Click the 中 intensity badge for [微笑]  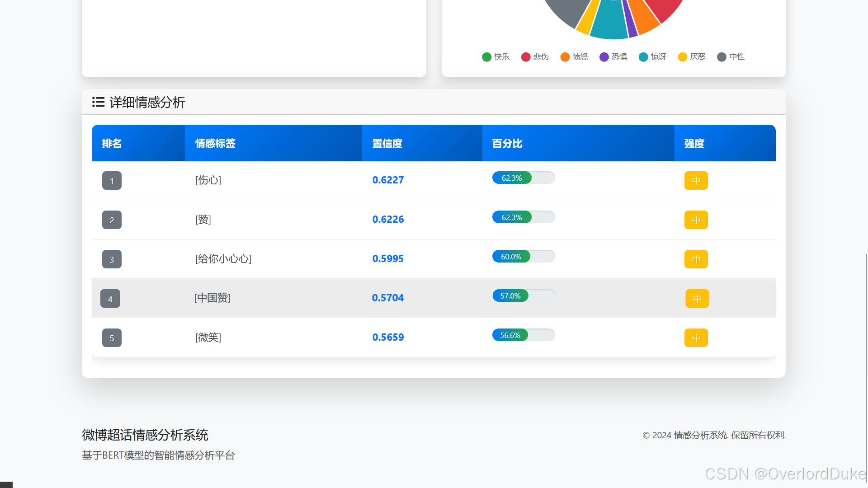point(696,338)
